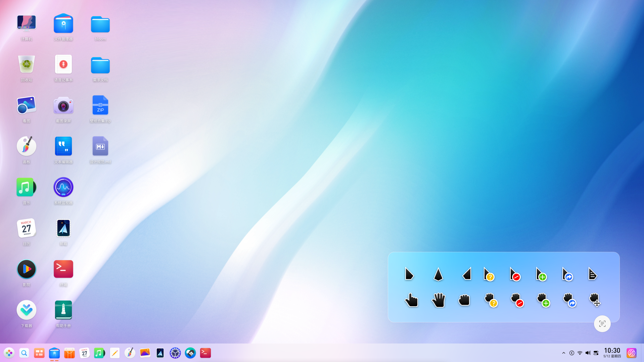Pick the arrow cursor with blue link badge
Image resolution: width=644 pixels, height=362 pixels.
[x=567, y=274]
